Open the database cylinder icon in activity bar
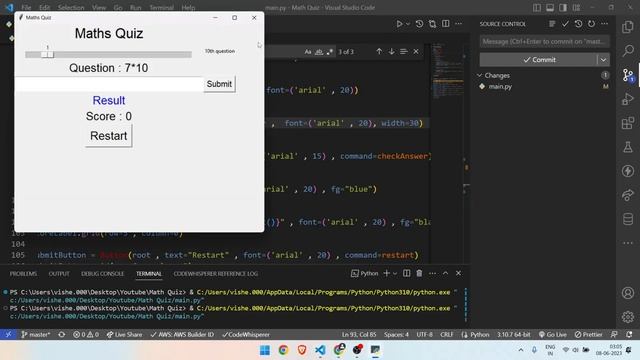The height and width of the screenshot is (360, 640). coord(628,219)
